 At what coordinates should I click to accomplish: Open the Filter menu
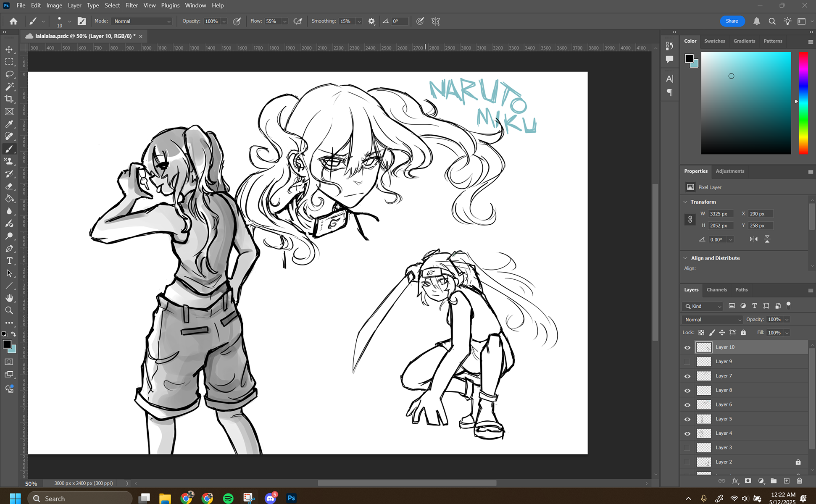point(131,5)
